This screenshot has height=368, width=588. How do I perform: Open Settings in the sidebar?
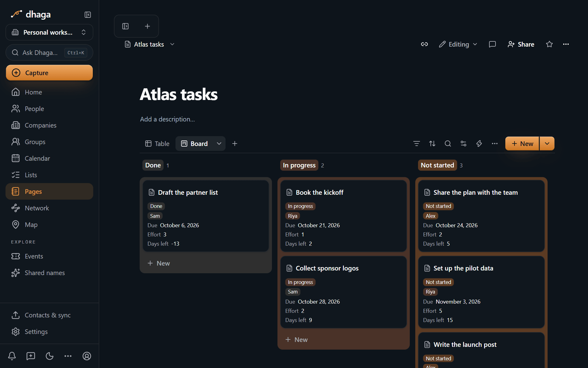tap(49, 332)
